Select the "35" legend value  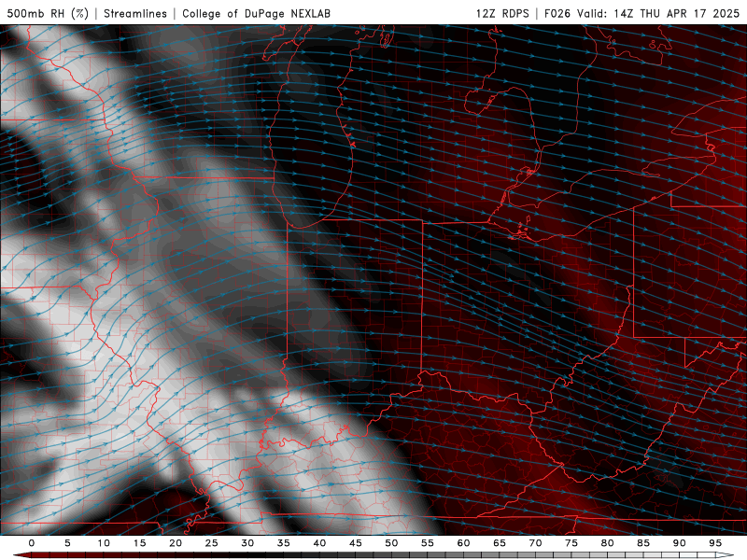284,543
